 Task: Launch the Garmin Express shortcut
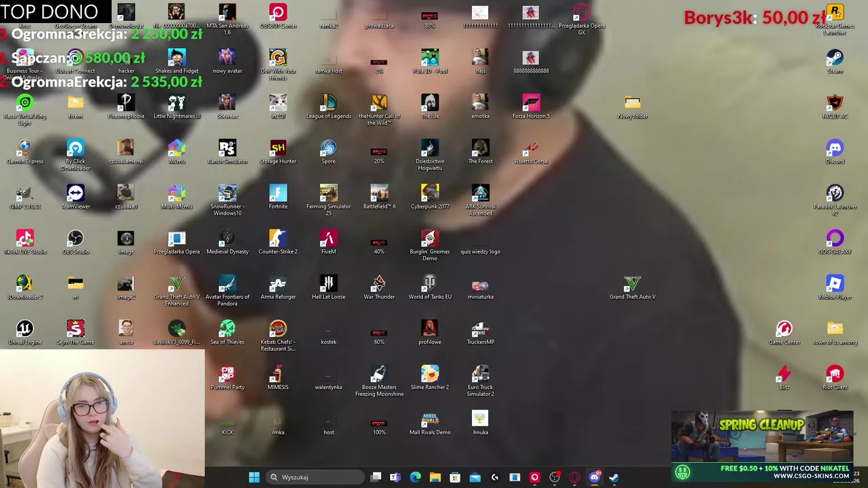point(25,148)
